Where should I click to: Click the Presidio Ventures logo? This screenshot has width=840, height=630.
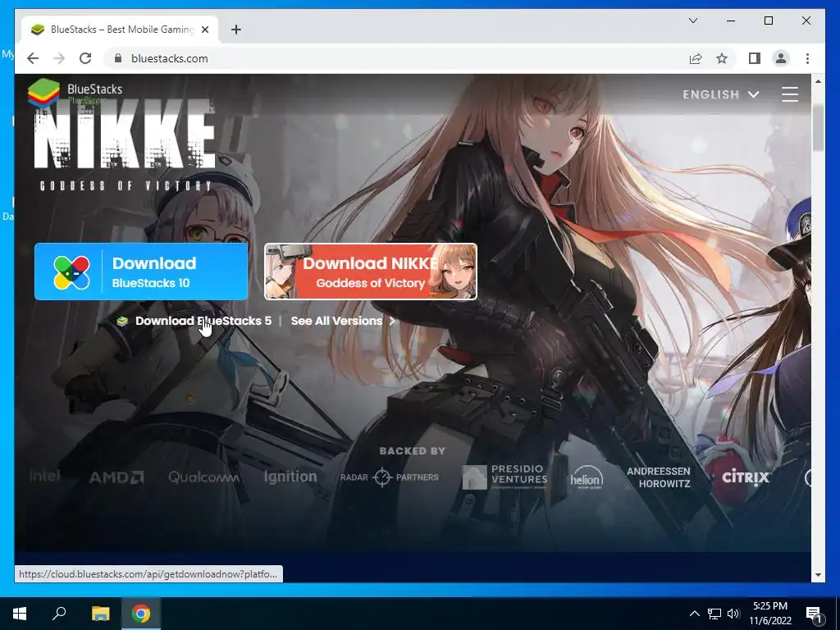[505, 477]
